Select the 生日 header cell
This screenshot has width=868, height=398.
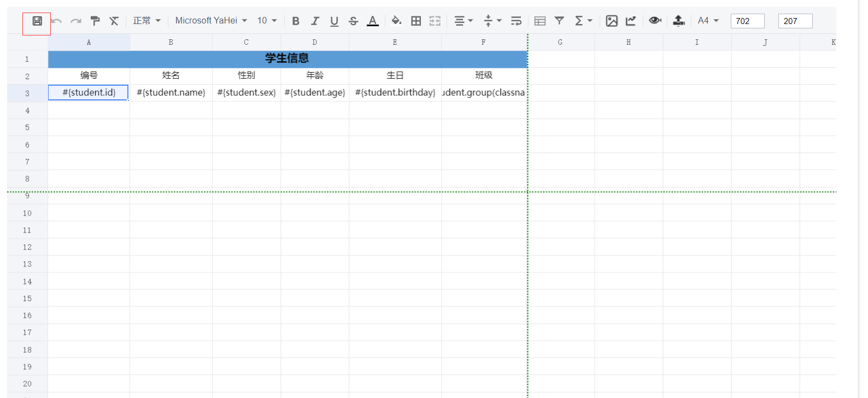[x=395, y=76]
